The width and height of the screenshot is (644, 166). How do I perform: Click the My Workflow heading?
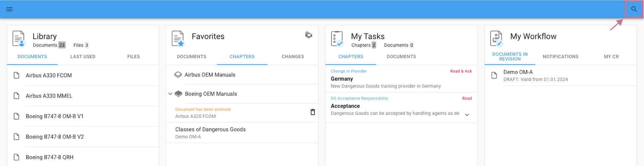pos(533,36)
